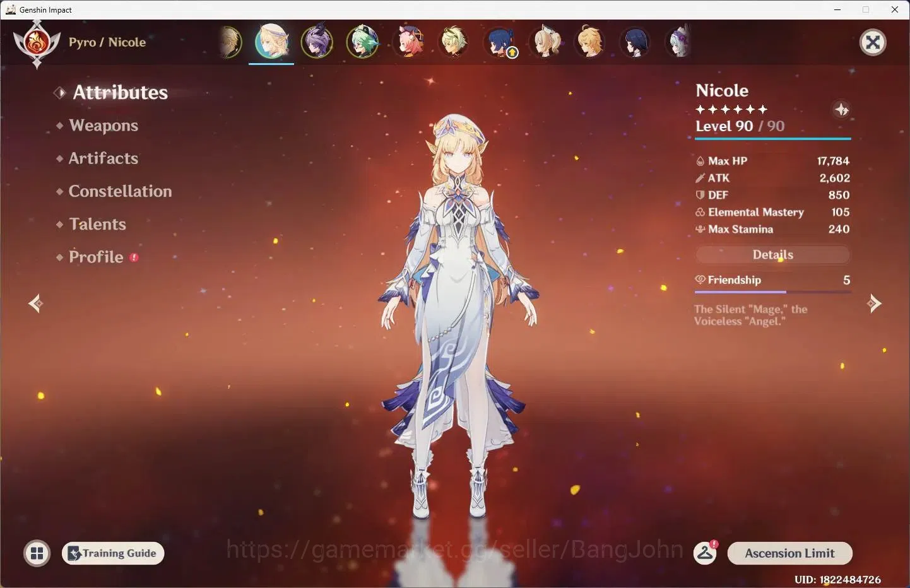Click the sparkle icon beside Nicole's name
The image size is (910, 588).
pyautogui.click(x=841, y=110)
